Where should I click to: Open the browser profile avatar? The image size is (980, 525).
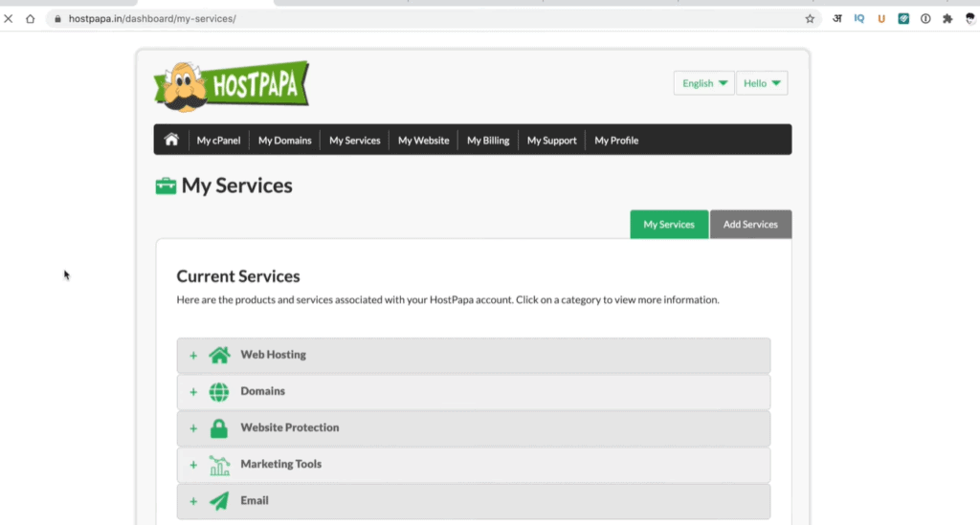coord(970,19)
